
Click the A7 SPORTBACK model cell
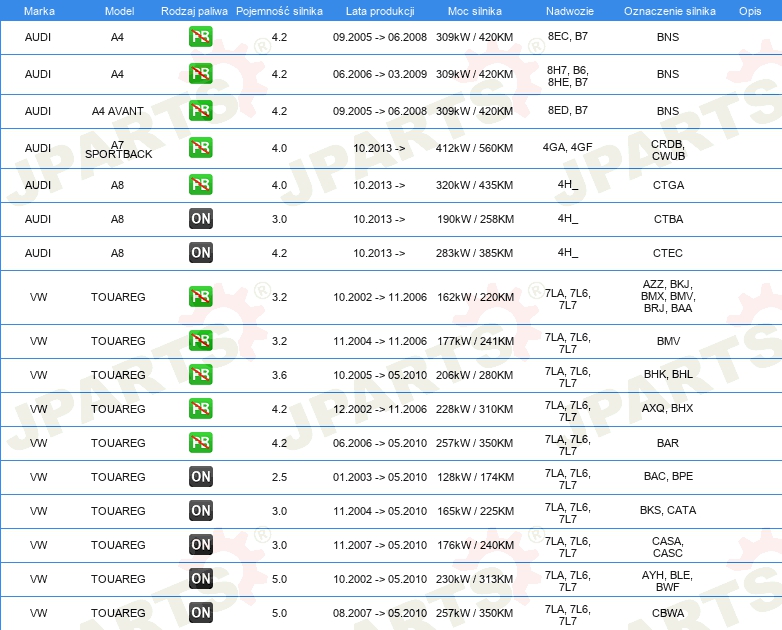tap(118, 150)
